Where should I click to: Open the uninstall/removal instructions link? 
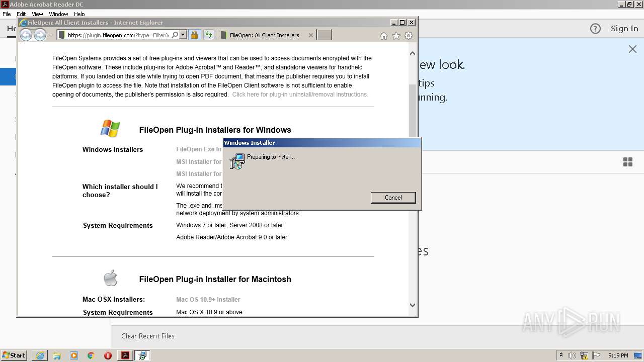click(x=300, y=95)
